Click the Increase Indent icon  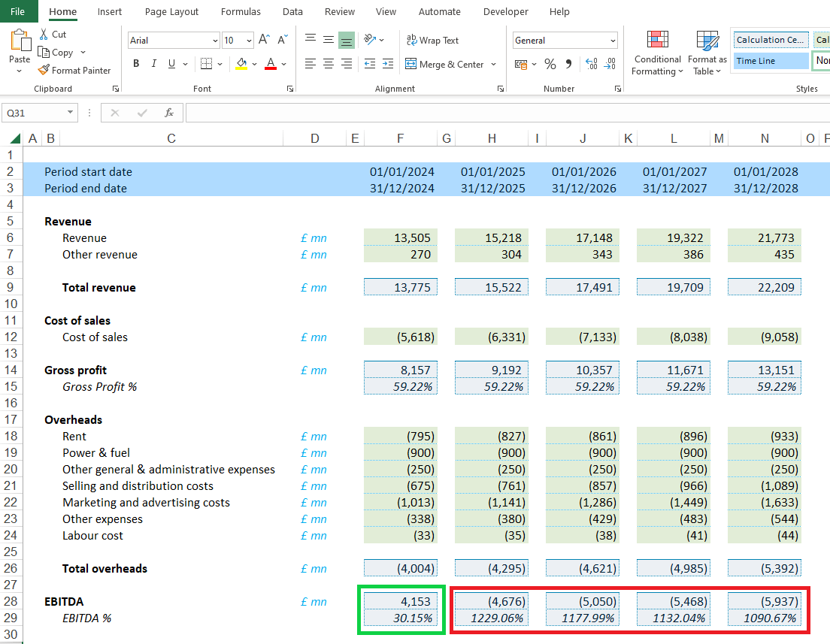[x=387, y=65]
